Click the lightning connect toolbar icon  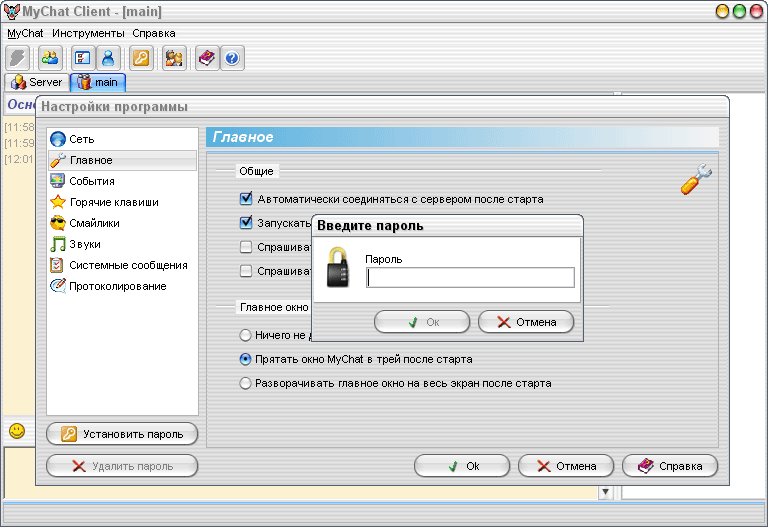tap(18, 58)
